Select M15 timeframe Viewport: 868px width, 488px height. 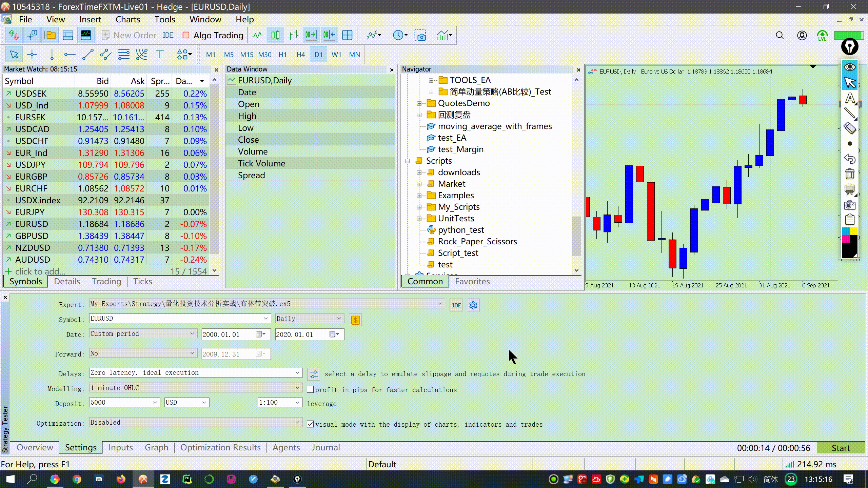click(x=246, y=55)
